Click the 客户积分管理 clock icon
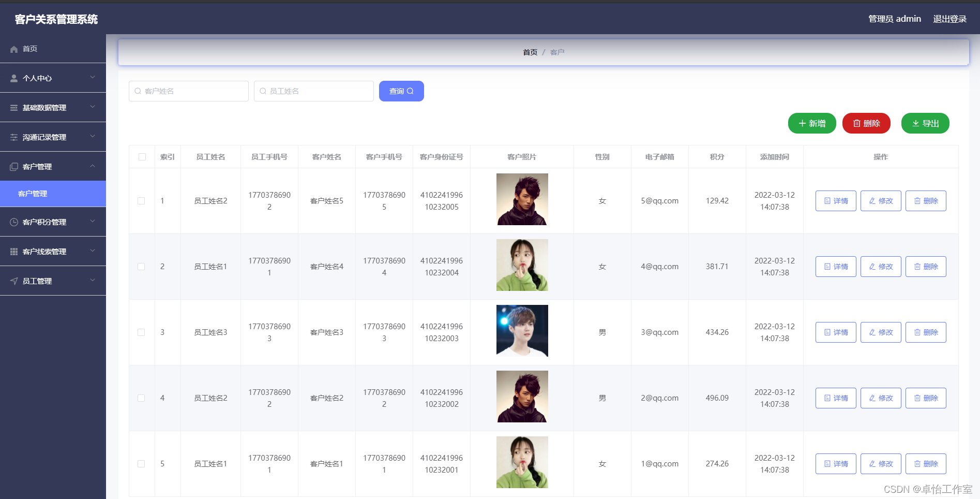 tap(13, 222)
